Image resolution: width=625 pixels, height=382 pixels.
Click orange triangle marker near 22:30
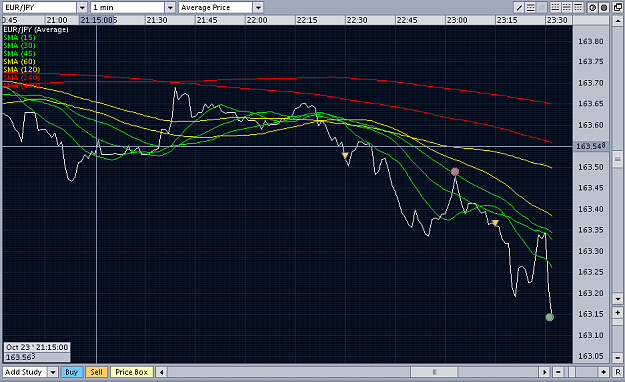345,156
